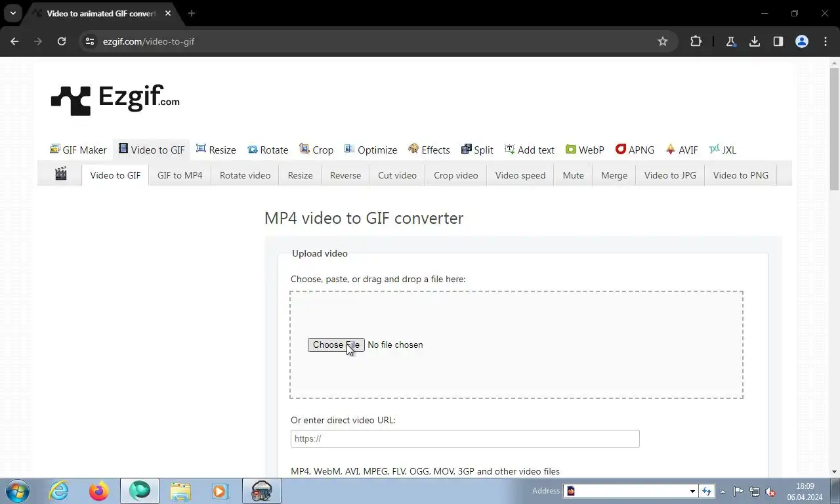Open the Resize video sub-tab
Image resolution: width=840 pixels, height=504 pixels.
coord(300,175)
